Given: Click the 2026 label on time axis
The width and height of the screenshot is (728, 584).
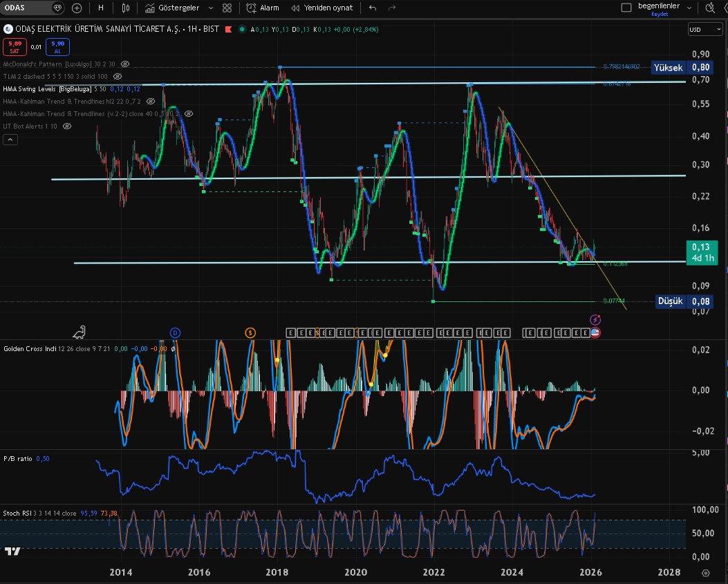Looking at the screenshot, I should (590, 572).
